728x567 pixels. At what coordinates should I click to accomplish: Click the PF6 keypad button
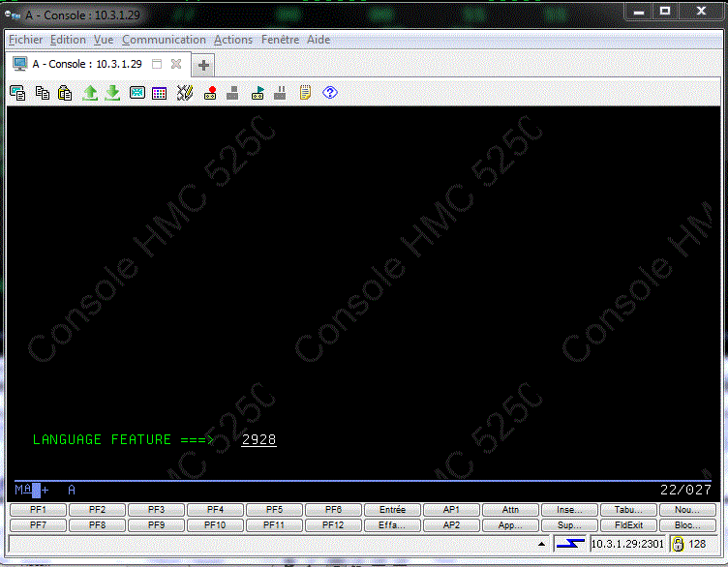(x=333, y=510)
